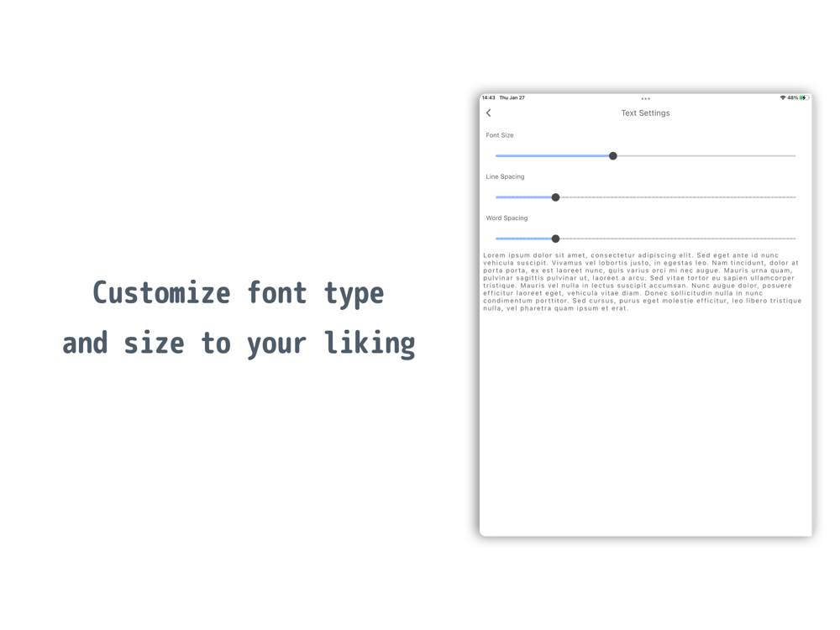Image resolution: width=840 pixels, height=630 pixels.
Task: Click the Thu Jan 27 date text
Action: pos(512,97)
